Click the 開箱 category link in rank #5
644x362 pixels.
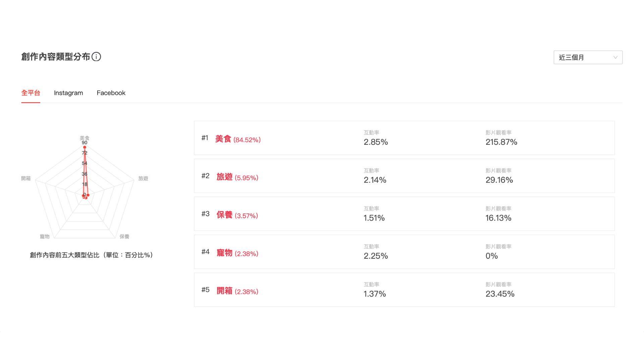pos(224,291)
